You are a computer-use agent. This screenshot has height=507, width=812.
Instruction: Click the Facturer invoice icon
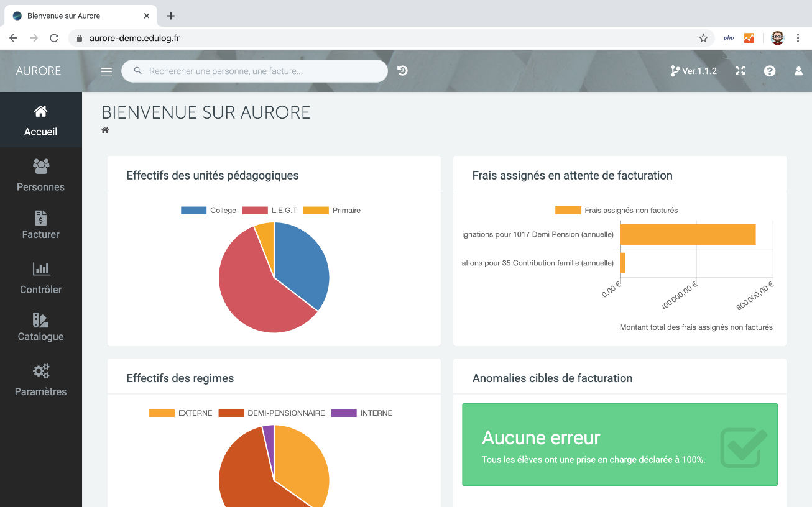[40, 217]
